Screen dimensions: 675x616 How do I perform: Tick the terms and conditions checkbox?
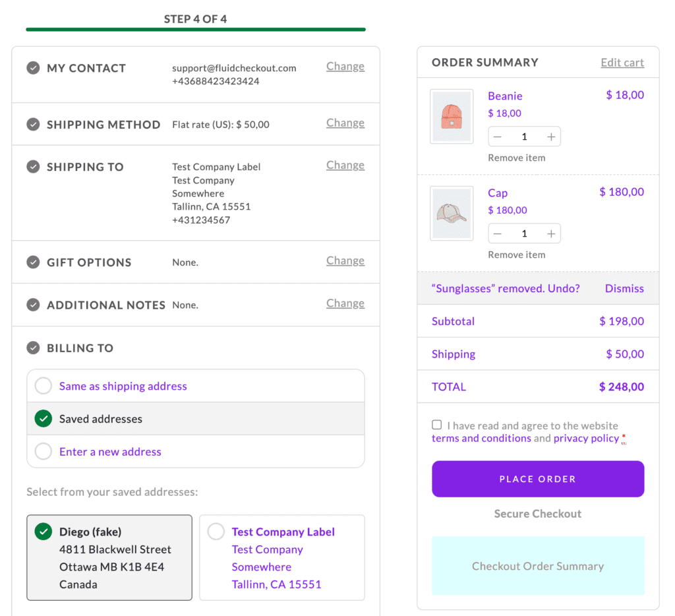click(437, 425)
